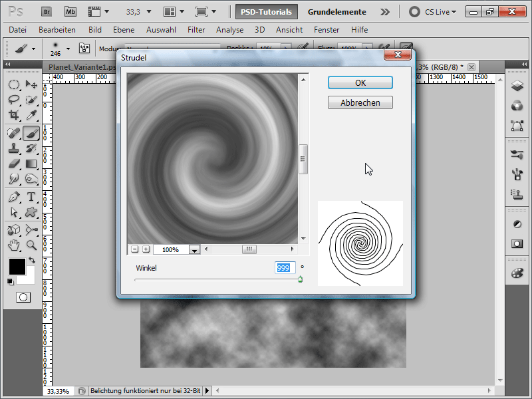Select the History Brush tool
532x399 pixels.
[x=31, y=148]
